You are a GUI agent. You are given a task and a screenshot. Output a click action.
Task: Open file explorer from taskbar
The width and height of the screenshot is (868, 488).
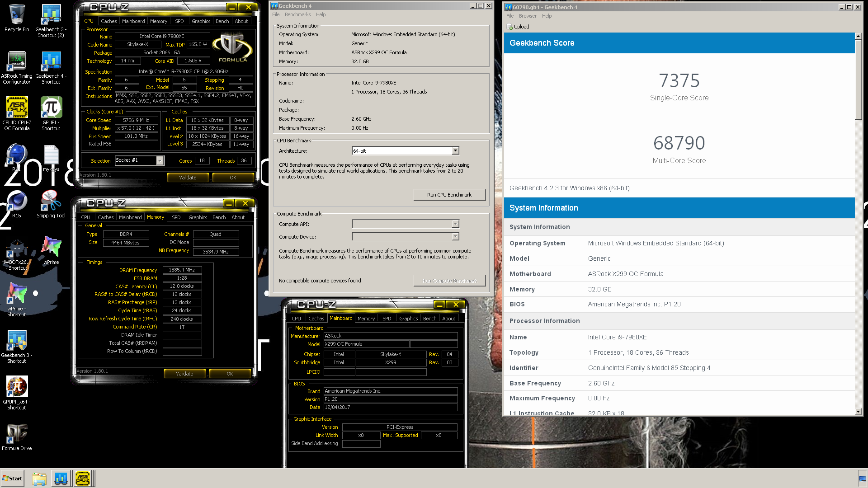[39, 479]
